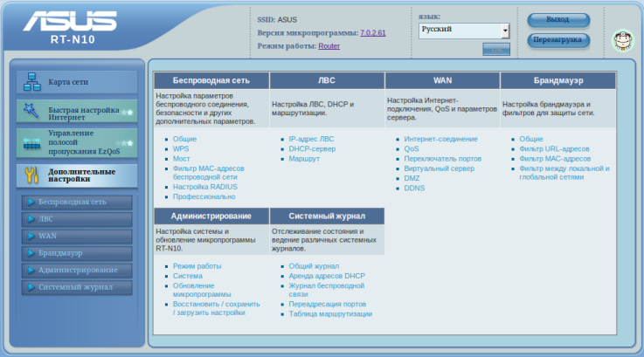644x357 pixels.
Task: Open Восстановить / сохранить / загрузить настройки
Action: (216, 308)
